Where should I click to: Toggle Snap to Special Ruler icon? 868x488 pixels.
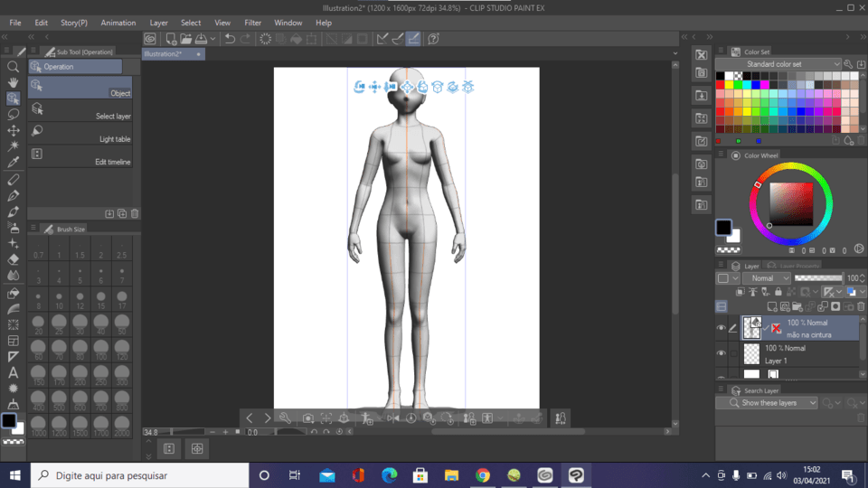(x=398, y=39)
